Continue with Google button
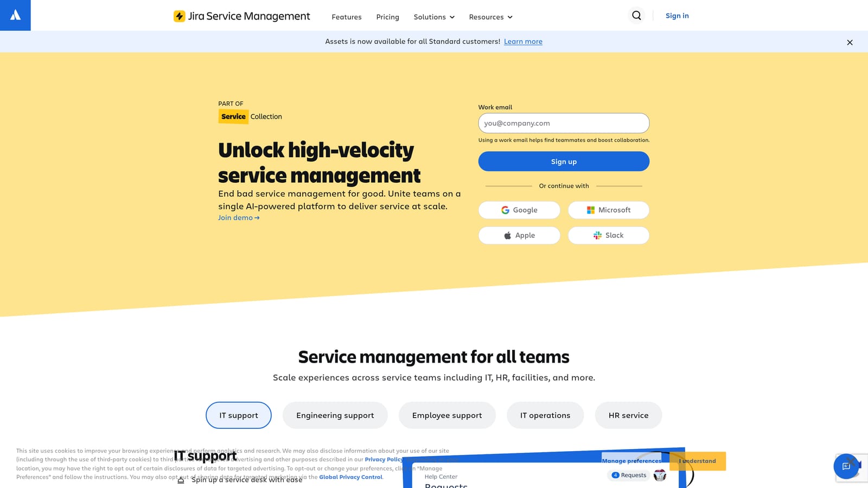This screenshot has height=488, width=868. (519, 210)
